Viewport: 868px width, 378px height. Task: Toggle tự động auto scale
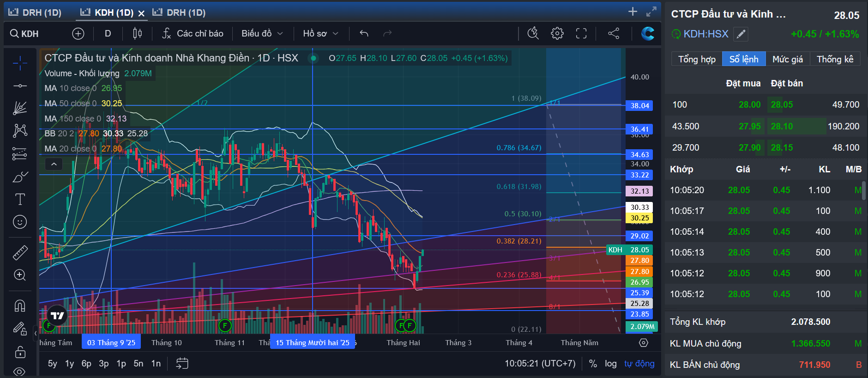point(639,364)
